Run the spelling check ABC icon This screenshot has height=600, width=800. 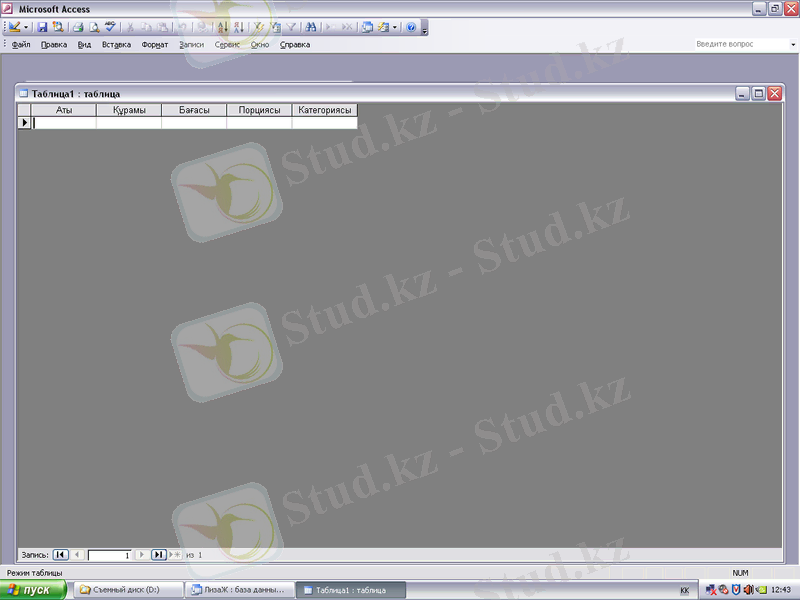110,27
